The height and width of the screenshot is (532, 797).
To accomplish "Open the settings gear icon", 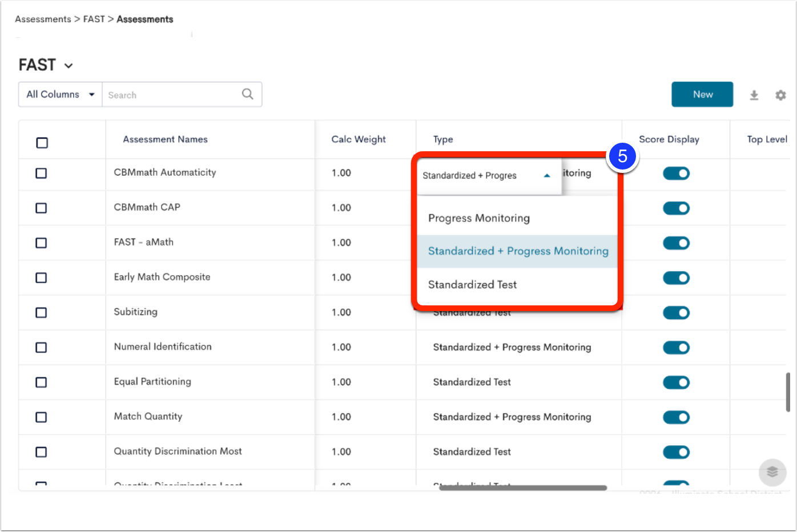I will (780, 95).
